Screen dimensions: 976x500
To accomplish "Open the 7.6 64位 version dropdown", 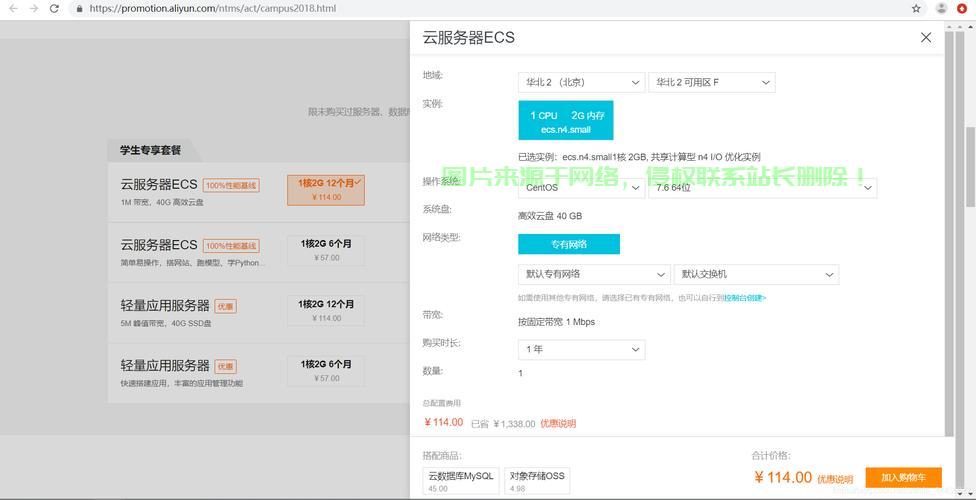I will [x=762, y=187].
